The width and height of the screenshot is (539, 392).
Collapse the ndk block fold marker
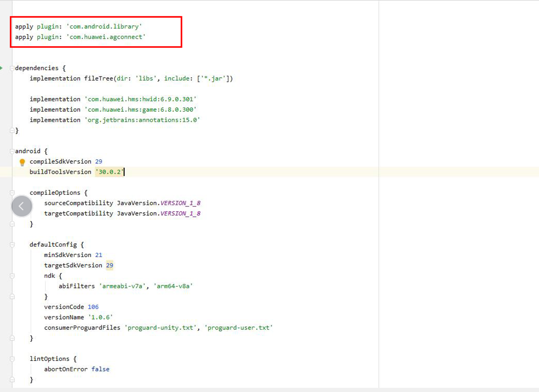[x=12, y=276]
